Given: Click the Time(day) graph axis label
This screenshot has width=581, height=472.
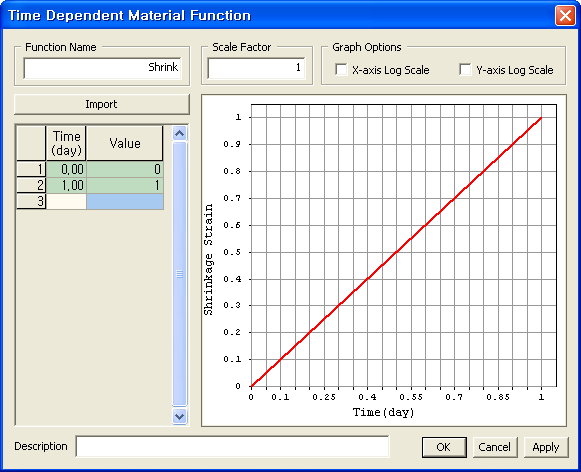Looking at the screenshot, I should [x=384, y=412].
